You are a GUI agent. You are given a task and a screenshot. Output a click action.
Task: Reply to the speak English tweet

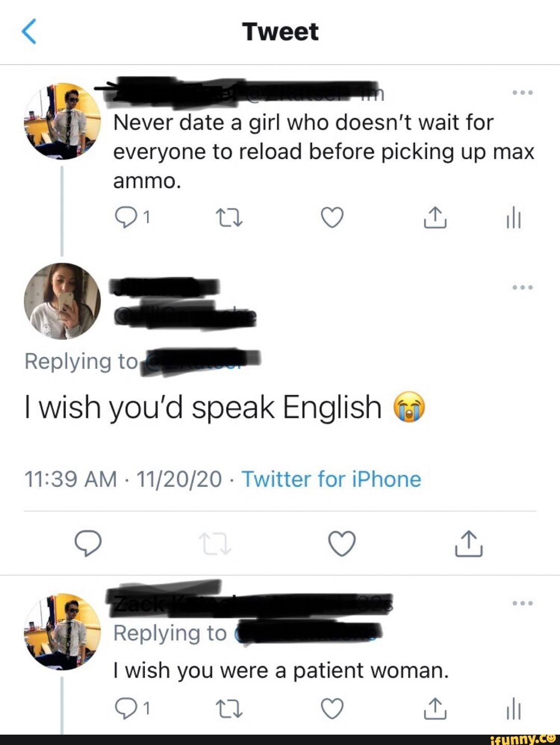click(88, 543)
